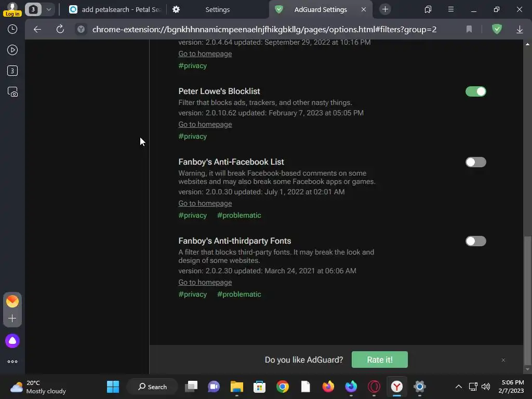Add a new sidebar widget with plus

click(x=12, y=318)
